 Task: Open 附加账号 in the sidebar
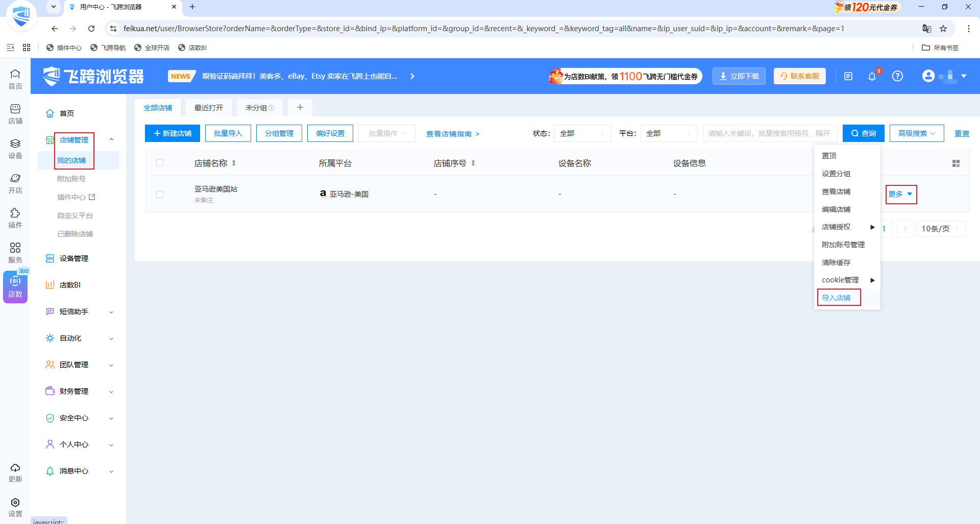point(71,179)
